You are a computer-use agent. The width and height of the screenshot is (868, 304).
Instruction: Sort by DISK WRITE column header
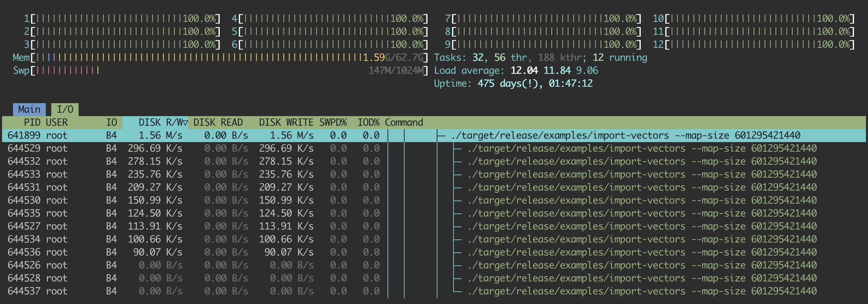286,123
